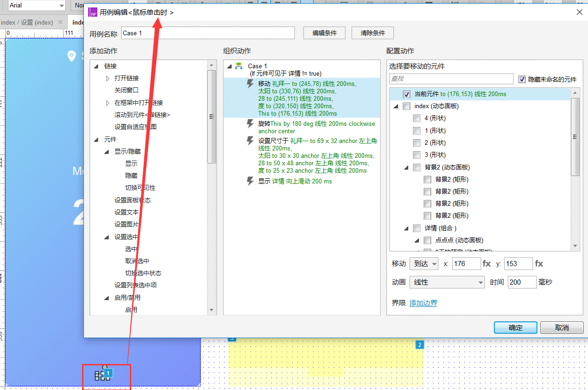Image resolution: width=588 pixels, height=390 pixels.
Task: Select the 取消选中 action
Action: [137, 261]
